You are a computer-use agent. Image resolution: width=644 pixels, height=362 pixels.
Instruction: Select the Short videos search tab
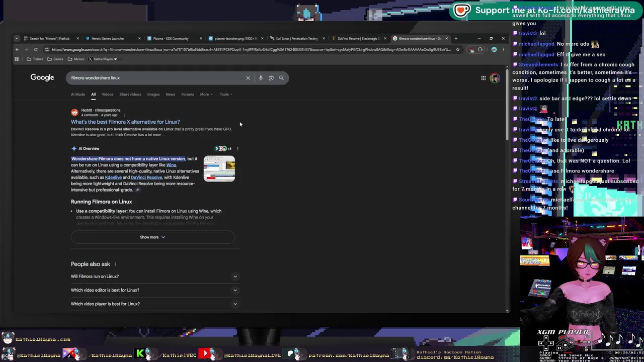pos(130,95)
